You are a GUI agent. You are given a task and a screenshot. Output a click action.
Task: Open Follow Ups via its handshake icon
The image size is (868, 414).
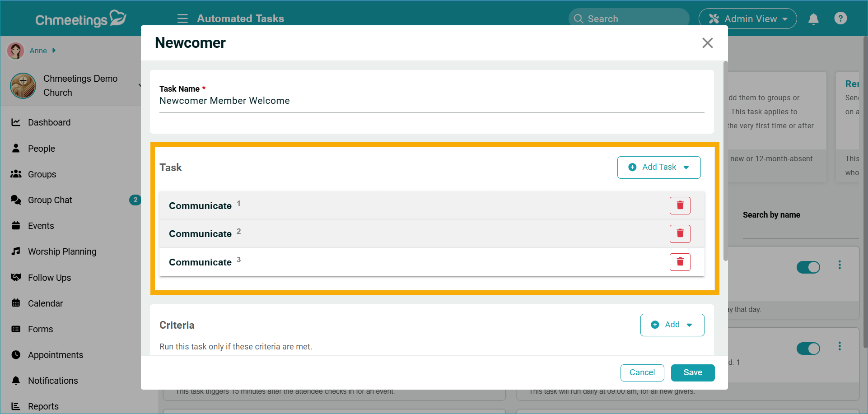16,277
